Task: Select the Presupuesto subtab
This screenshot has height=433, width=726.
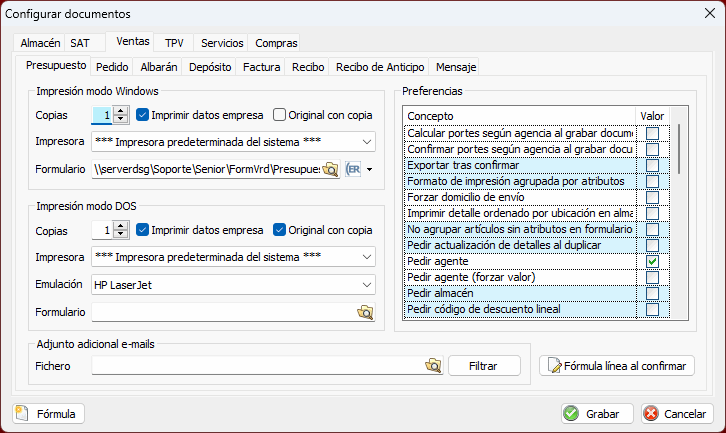Action: (56, 65)
